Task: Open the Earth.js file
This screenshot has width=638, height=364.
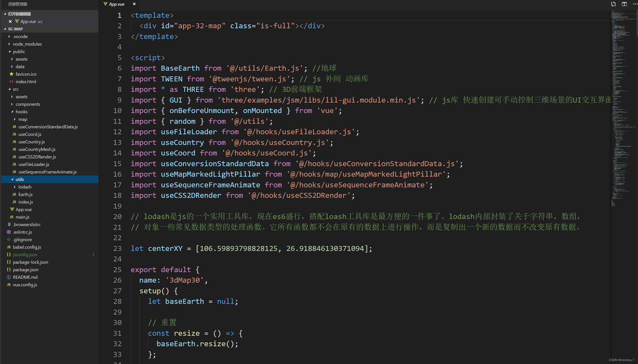Action: (x=25, y=194)
